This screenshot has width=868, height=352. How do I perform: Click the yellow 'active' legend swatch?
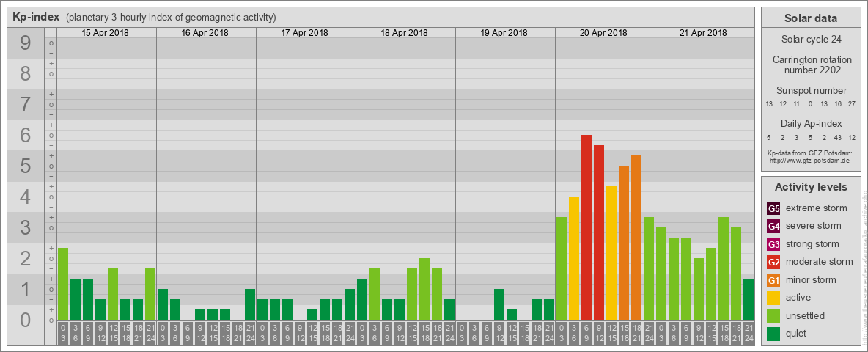[x=773, y=298]
